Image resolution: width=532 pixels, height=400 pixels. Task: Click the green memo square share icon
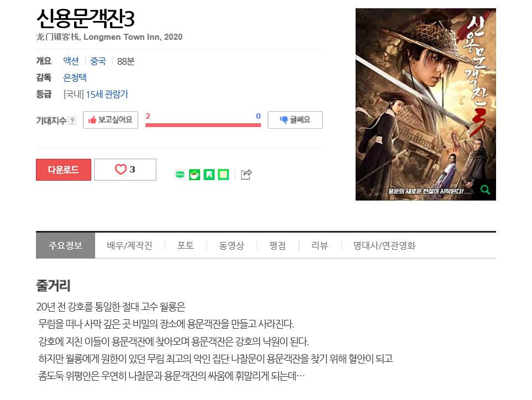[x=223, y=175]
